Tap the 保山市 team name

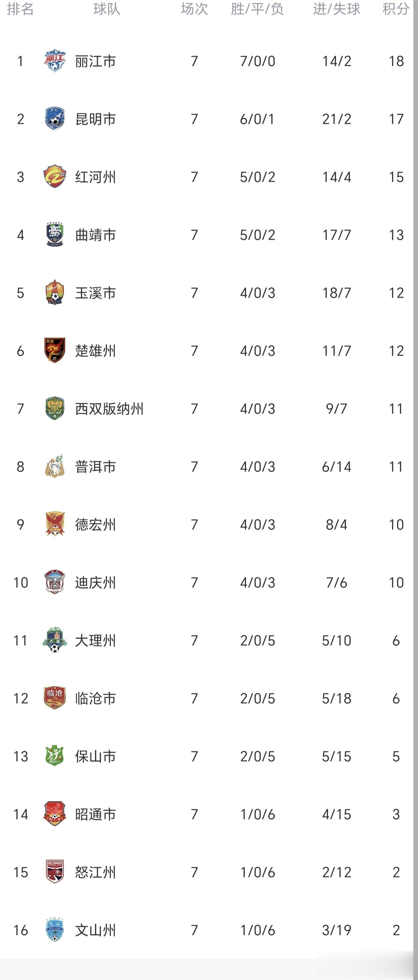coord(95,756)
